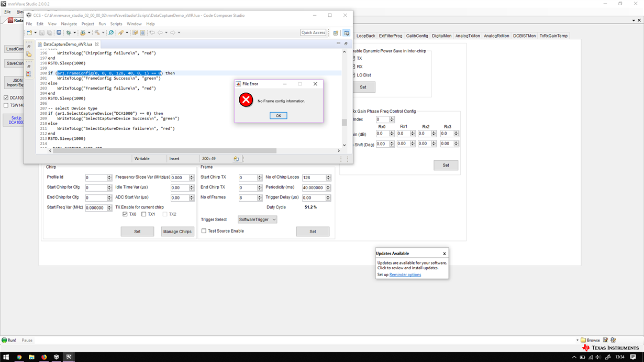Open Chrome from the taskbar

click(x=19, y=357)
